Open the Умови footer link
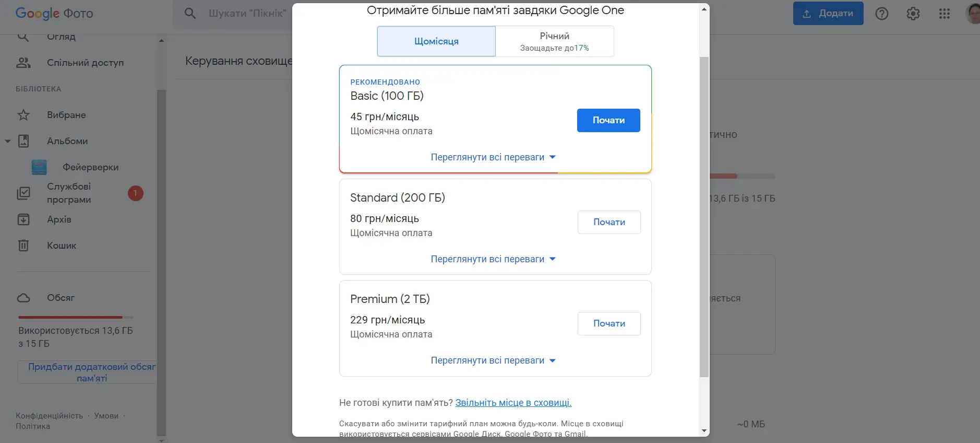This screenshot has height=443, width=980. (106, 416)
